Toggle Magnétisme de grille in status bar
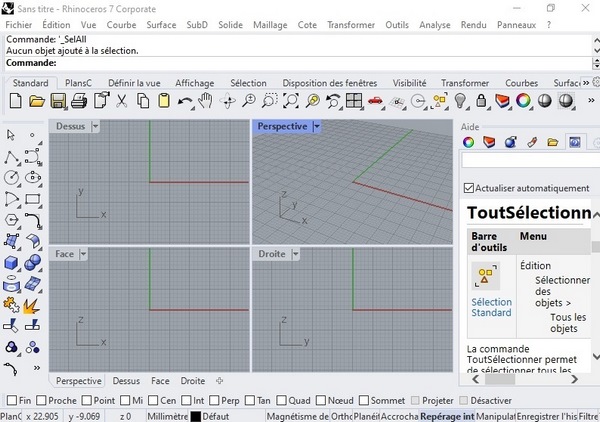Viewport: 600px width, 422px height. click(x=297, y=416)
